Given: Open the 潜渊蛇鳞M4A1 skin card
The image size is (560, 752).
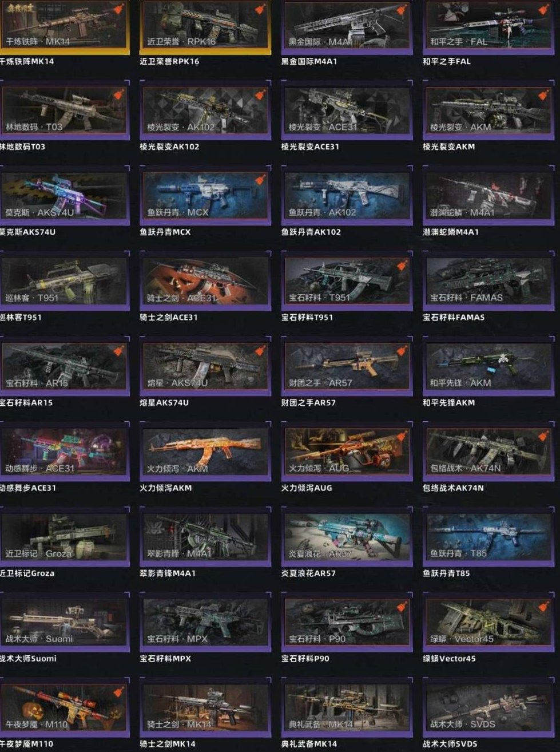Looking at the screenshot, I should click(488, 196).
